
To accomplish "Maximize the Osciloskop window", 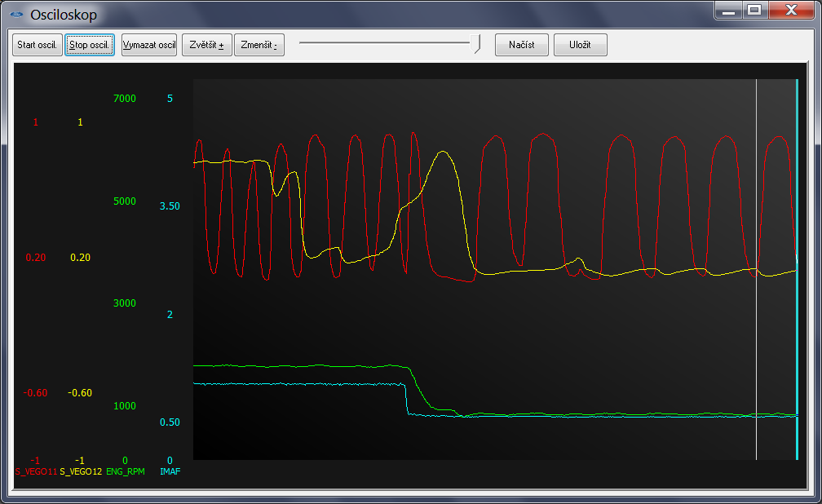I will tap(754, 11).
